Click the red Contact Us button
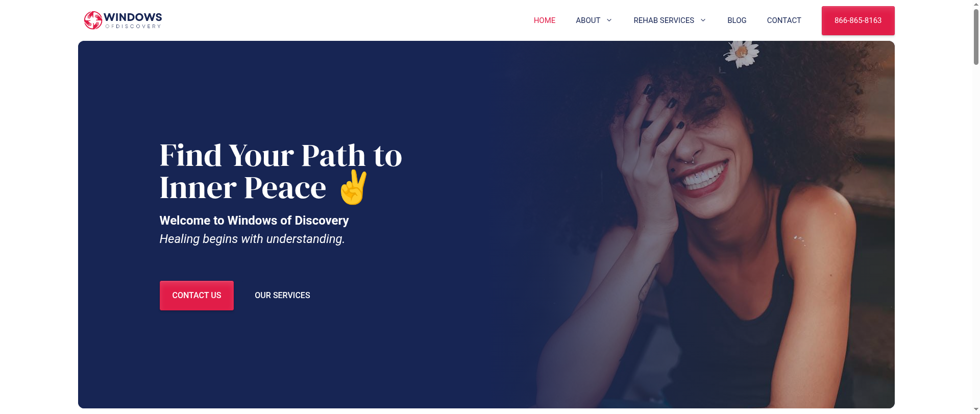Screen dimensions: 980x414 click(x=197, y=296)
